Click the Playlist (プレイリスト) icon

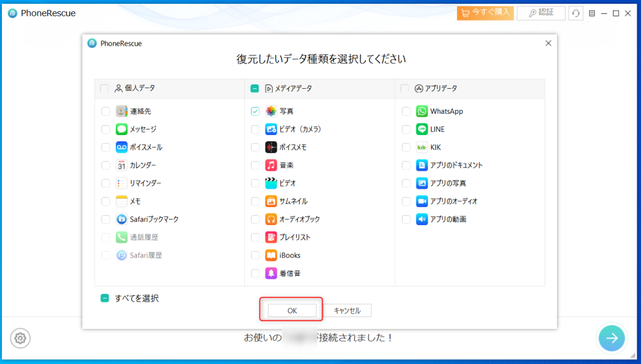click(271, 237)
